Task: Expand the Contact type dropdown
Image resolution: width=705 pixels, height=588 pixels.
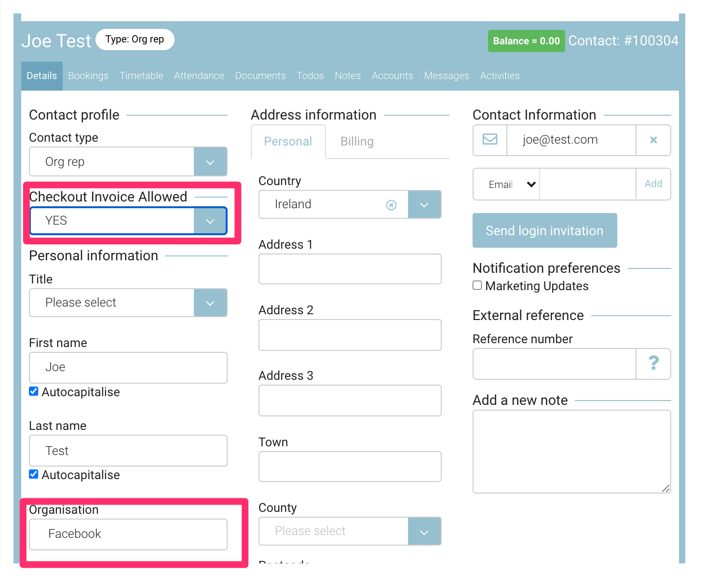Action: tap(210, 162)
